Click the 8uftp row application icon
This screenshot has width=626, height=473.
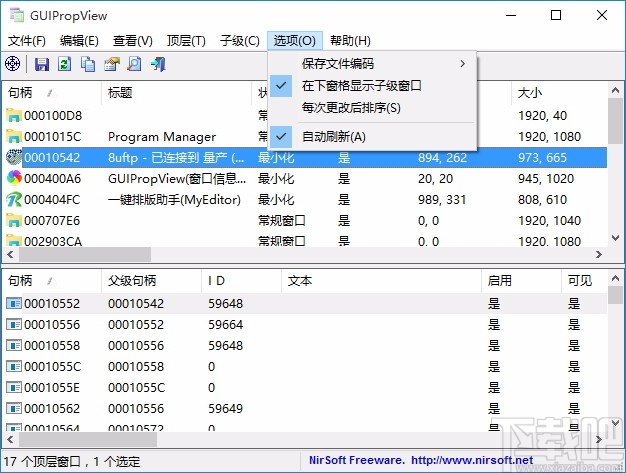[x=14, y=158]
